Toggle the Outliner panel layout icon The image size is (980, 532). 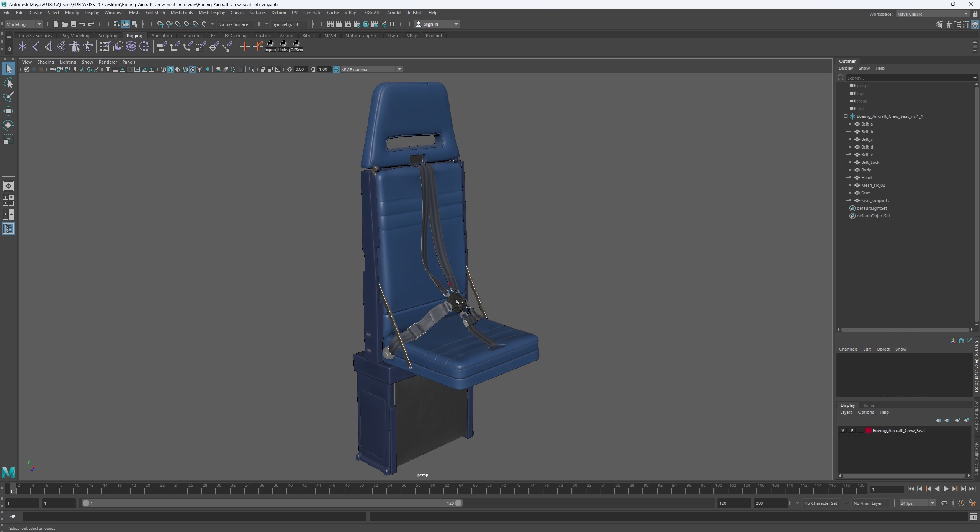coord(8,228)
